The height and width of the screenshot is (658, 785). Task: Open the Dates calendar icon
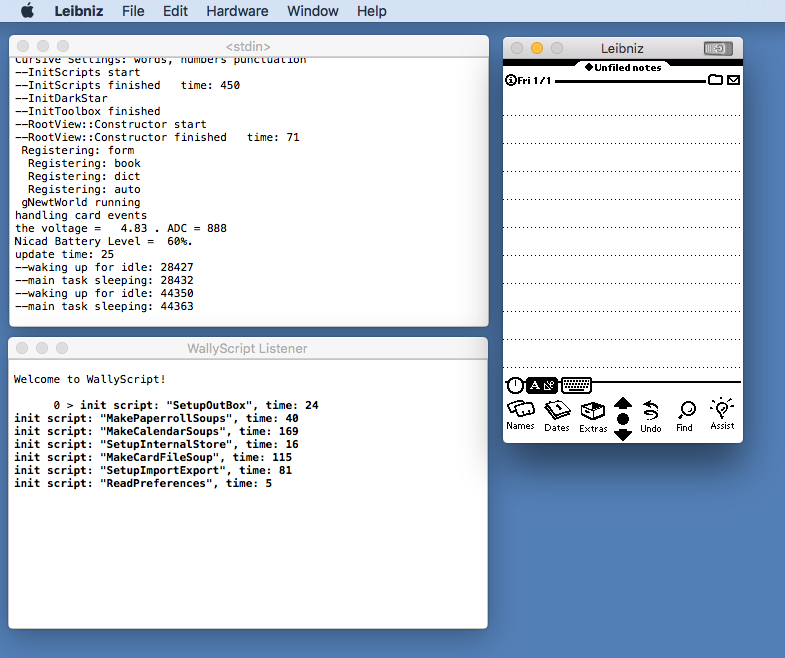coord(557,417)
